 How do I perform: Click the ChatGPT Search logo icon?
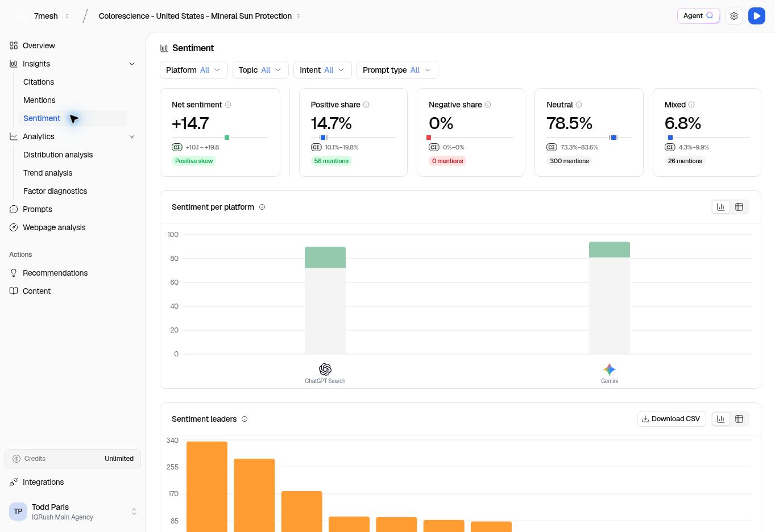325,369
